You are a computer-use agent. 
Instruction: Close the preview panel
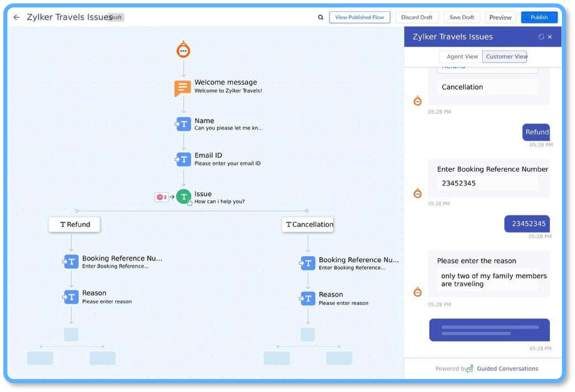point(550,37)
